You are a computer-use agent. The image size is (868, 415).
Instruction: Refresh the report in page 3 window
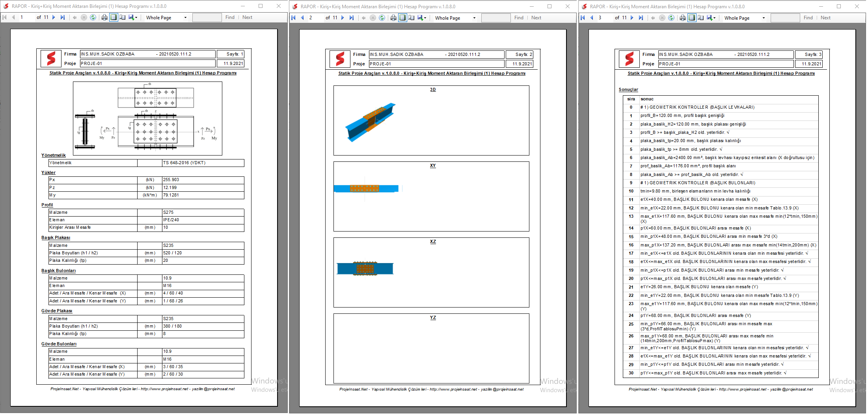click(x=671, y=18)
